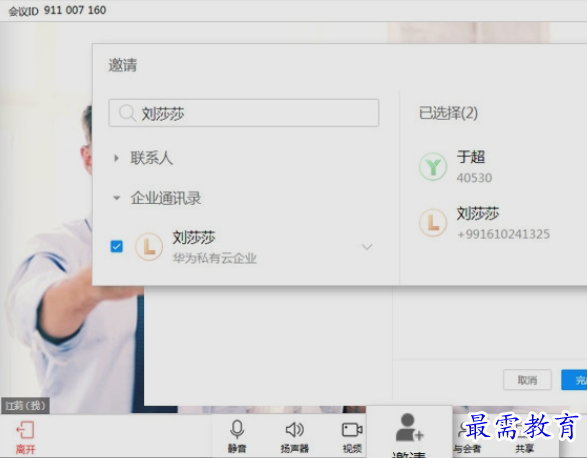Click 华为私有云企业 text
Screen dimensions: 587x458
[215, 258]
